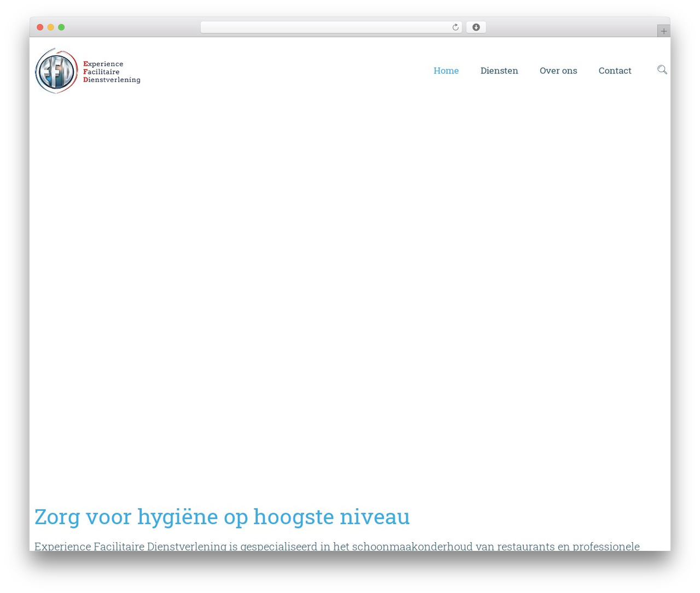Viewport: 700px width, 593px height.
Task: Add a new browser tab
Action: point(663,31)
